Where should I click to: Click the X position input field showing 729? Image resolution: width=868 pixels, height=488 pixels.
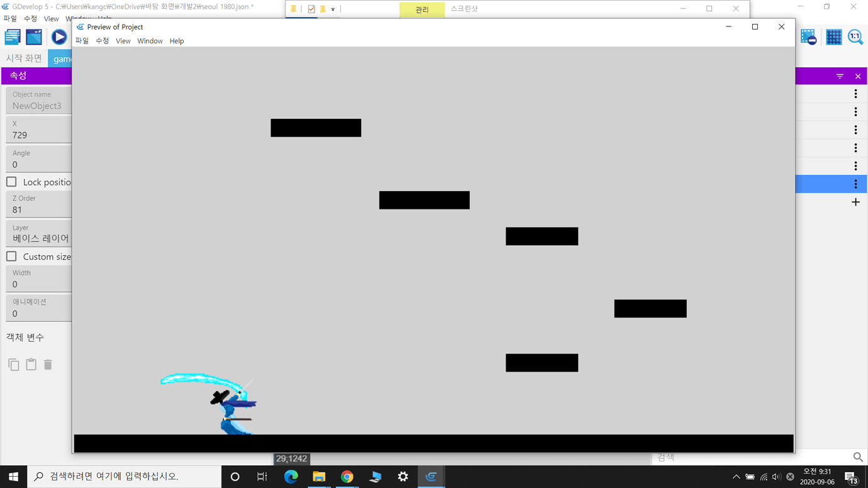pyautogui.click(x=38, y=135)
